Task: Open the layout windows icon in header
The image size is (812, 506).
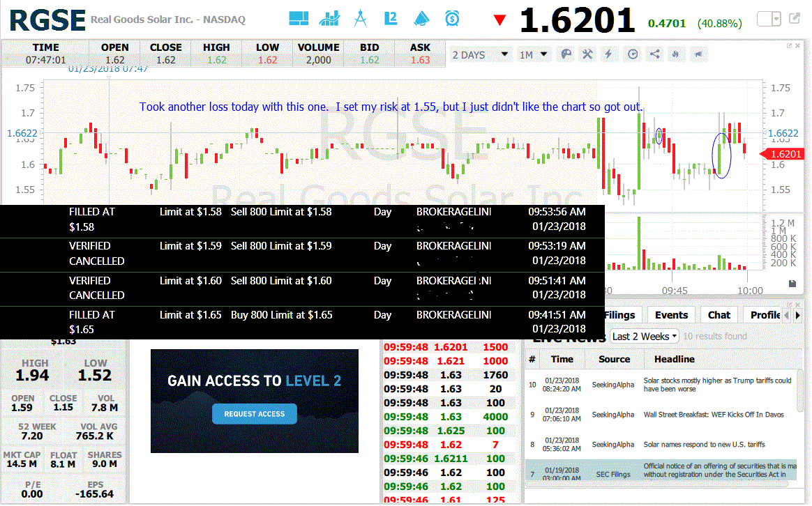Action: click(x=299, y=19)
